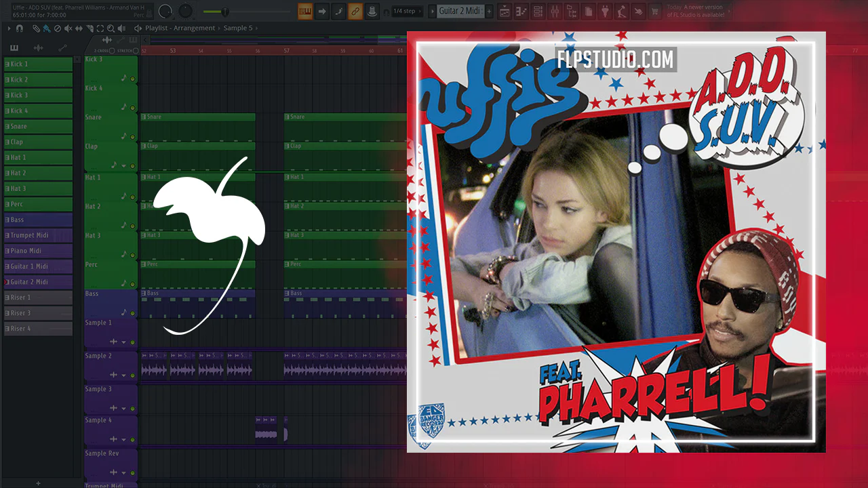Screen dimensions: 868x488
Task: Switch to the audio clips picker tab
Action: 38,48
